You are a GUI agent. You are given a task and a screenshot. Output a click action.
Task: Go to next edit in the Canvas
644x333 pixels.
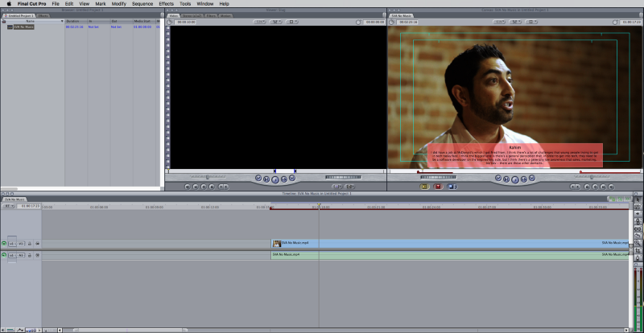[x=532, y=179]
